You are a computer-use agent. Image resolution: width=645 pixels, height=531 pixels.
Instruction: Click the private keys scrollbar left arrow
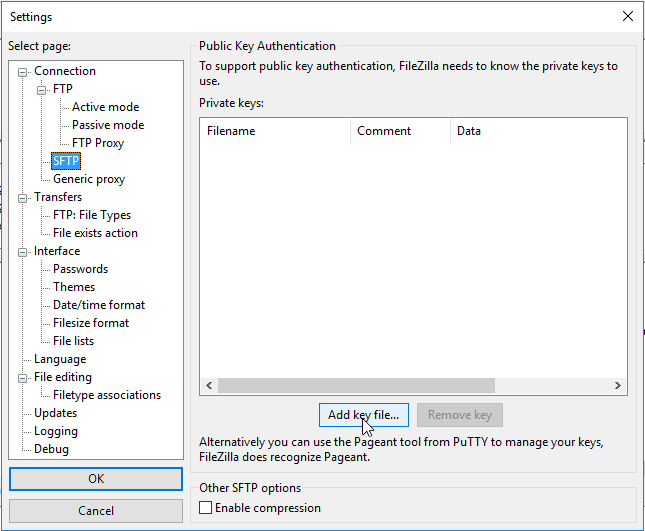click(x=209, y=385)
